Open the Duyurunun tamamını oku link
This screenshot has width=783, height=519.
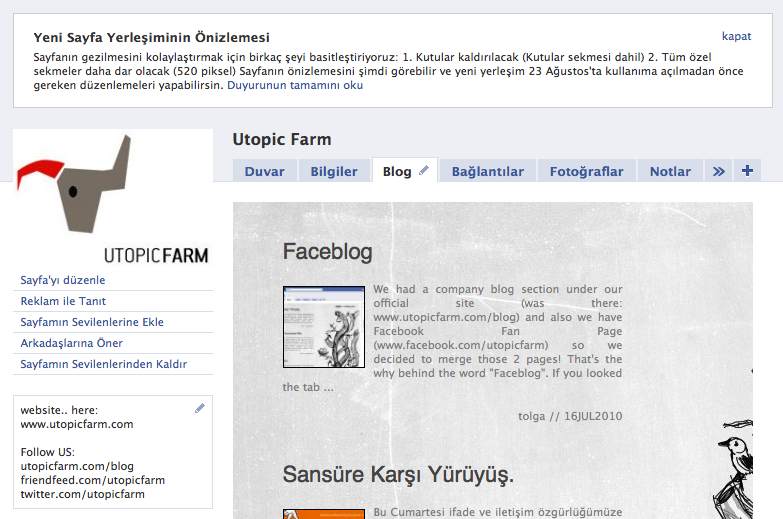[x=295, y=85]
